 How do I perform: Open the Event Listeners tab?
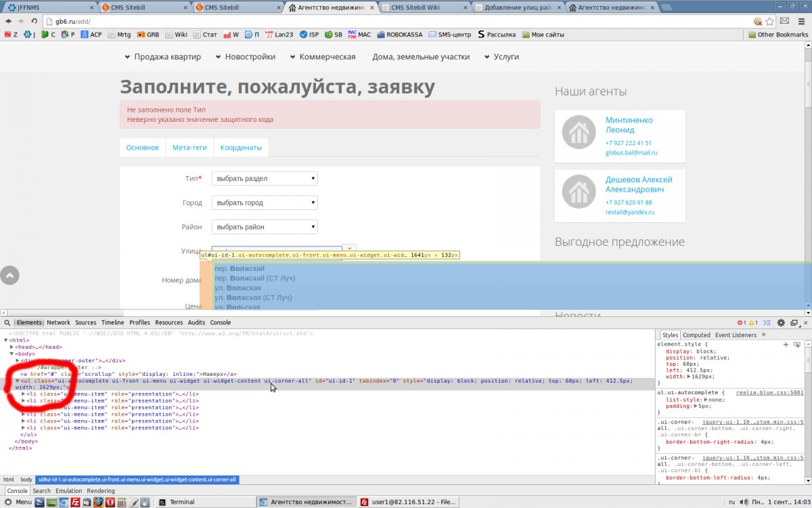736,335
